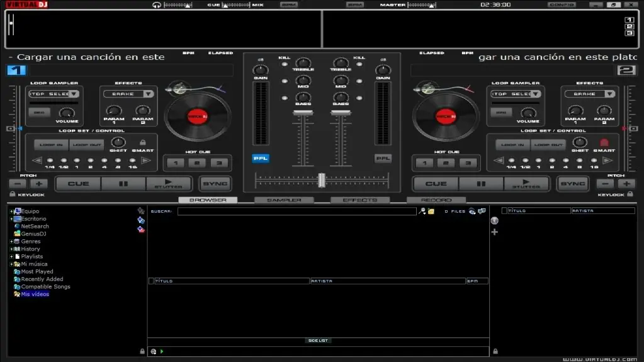Click the plus icon in the playlist panel
The height and width of the screenshot is (362, 644).
(495, 232)
